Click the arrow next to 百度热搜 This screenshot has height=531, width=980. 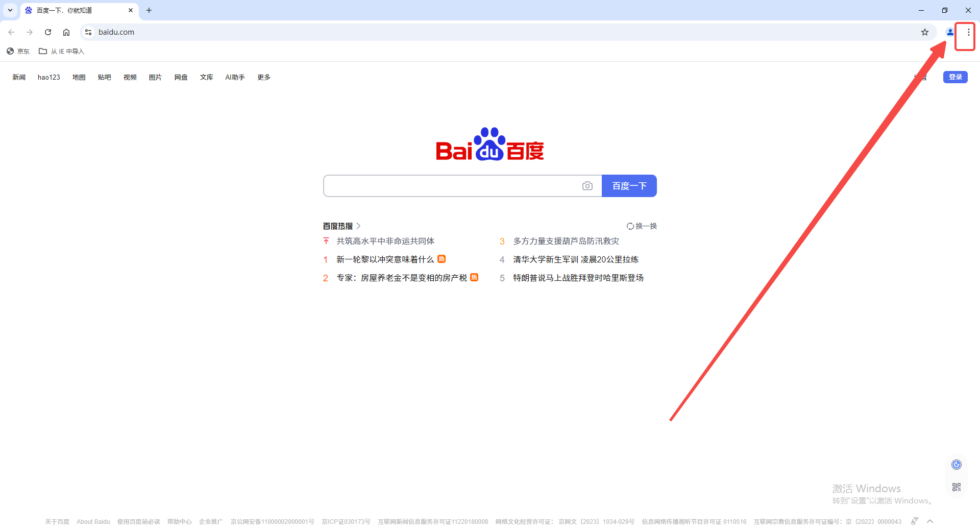(x=358, y=226)
